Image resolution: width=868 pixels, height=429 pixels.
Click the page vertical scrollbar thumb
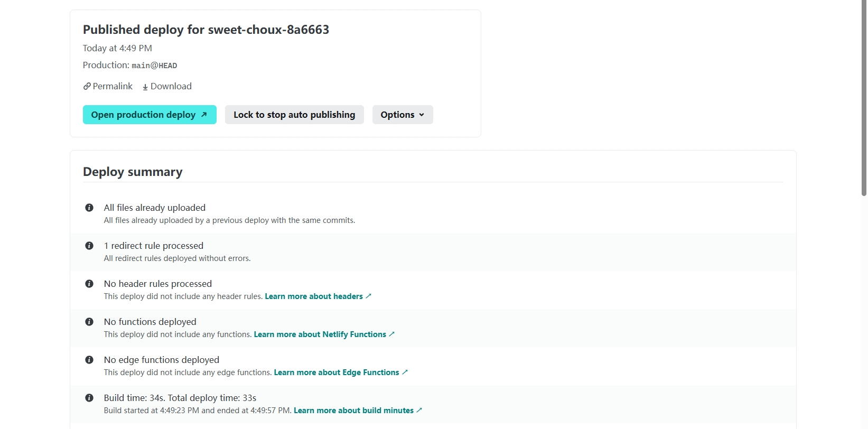[x=864, y=98]
